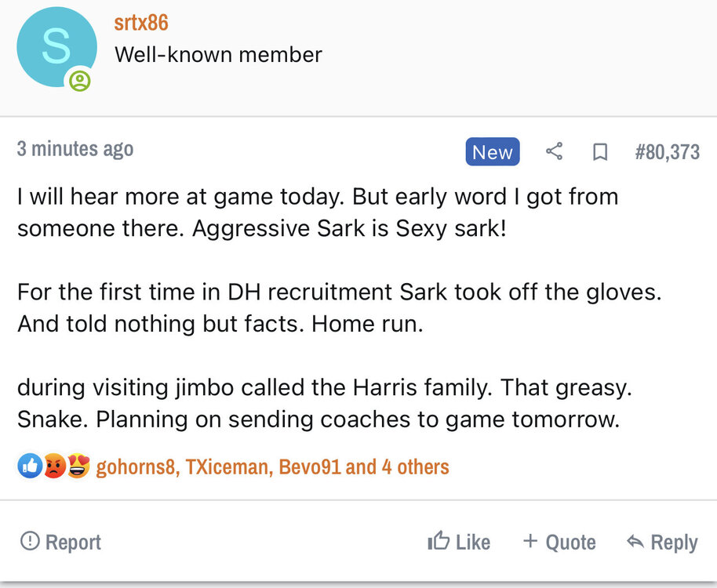Open the srtx86 username profile link
The width and height of the screenshot is (717, 588).
141,22
